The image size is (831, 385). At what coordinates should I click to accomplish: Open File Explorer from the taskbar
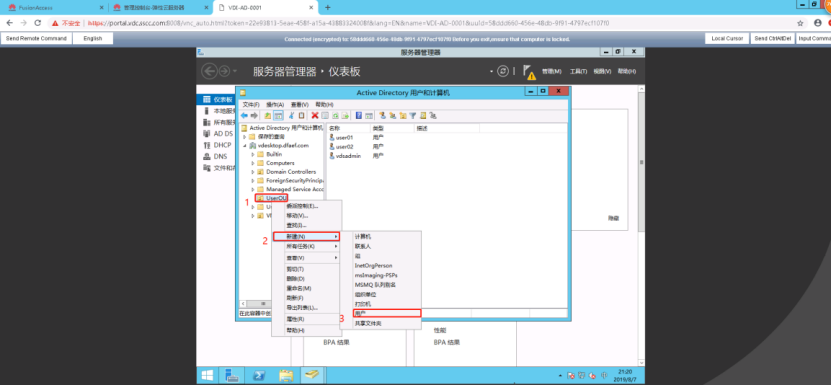pos(286,375)
